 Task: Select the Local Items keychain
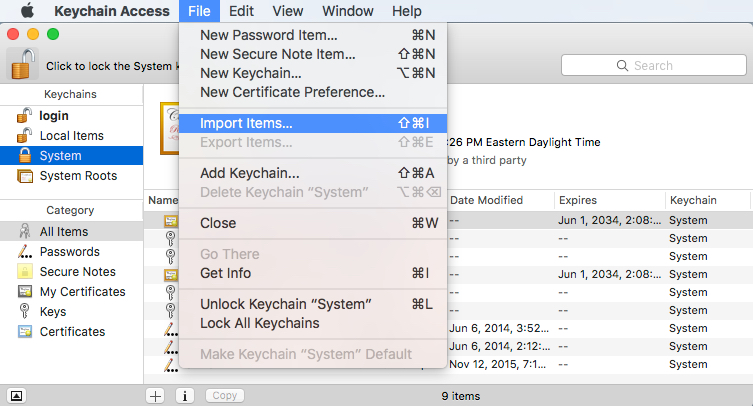[x=72, y=136]
